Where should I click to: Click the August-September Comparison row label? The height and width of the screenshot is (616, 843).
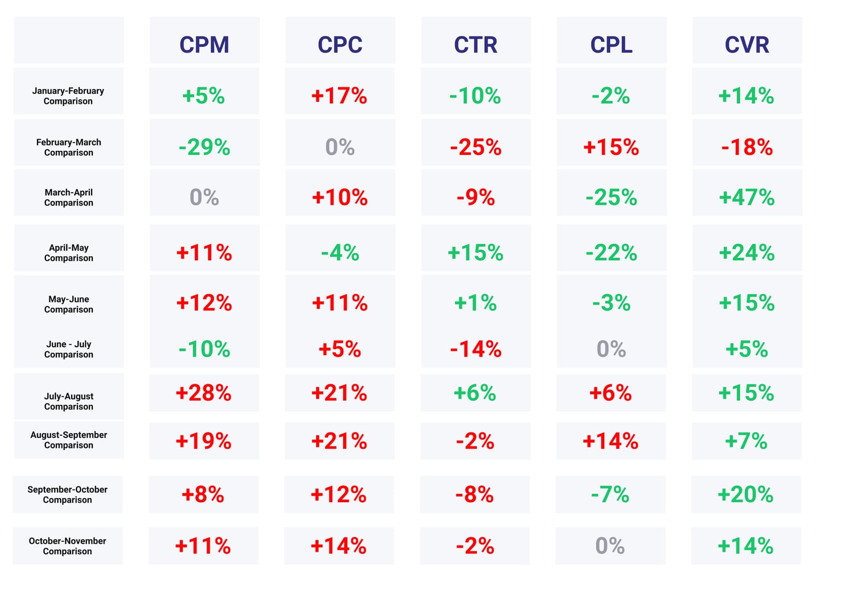(x=68, y=440)
